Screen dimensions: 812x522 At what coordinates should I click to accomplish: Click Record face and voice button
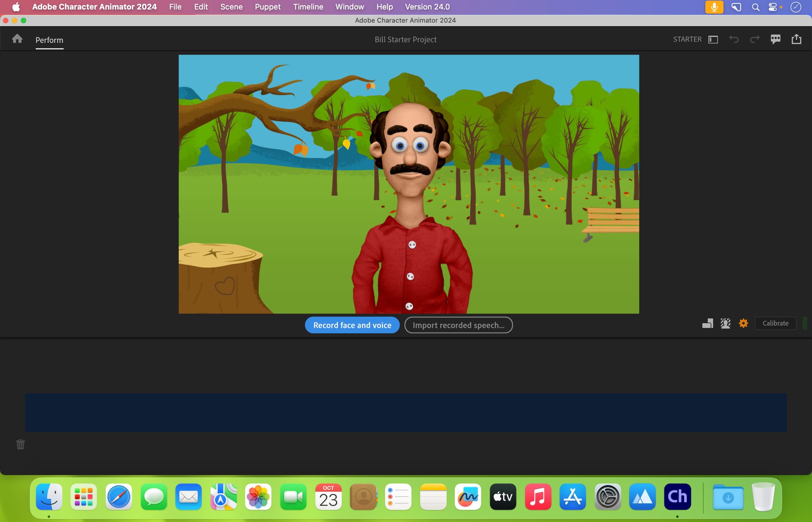point(352,325)
